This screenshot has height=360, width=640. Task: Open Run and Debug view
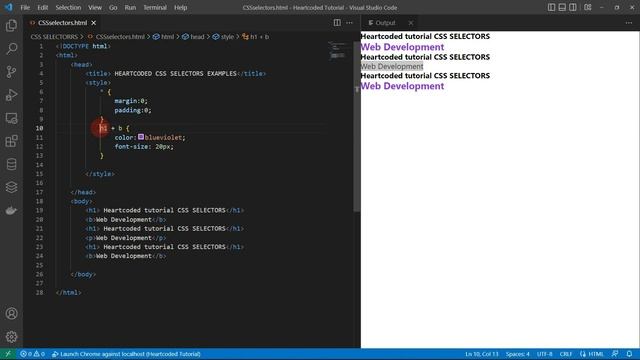pyautogui.click(x=11, y=95)
